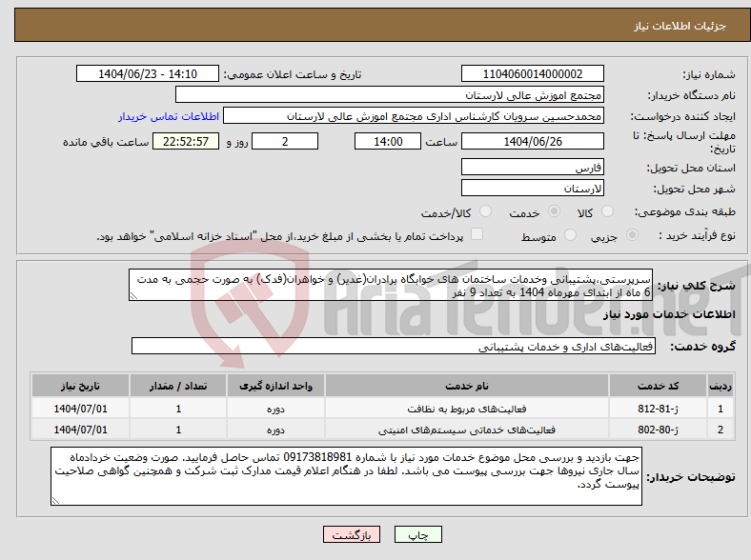The image size is (751, 560).
Task: Click the بازگشت (back) button
Action: tap(352, 534)
